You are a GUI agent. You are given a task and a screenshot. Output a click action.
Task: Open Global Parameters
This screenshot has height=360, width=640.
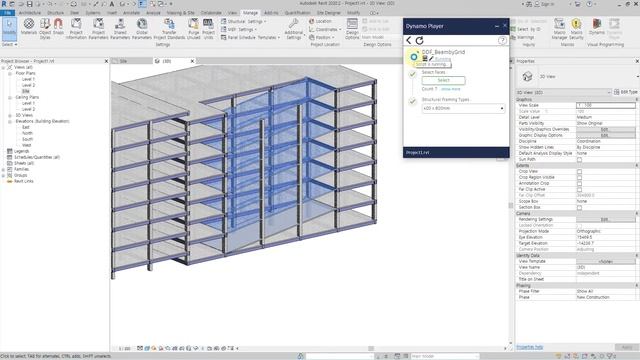click(x=142, y=28)
